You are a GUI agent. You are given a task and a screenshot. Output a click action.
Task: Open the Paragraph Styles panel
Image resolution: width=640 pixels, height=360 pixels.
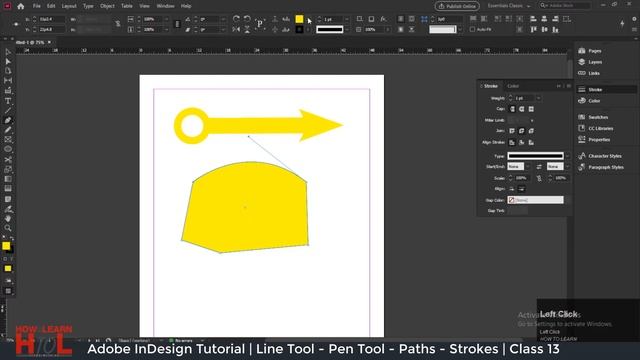pos(600,167)
